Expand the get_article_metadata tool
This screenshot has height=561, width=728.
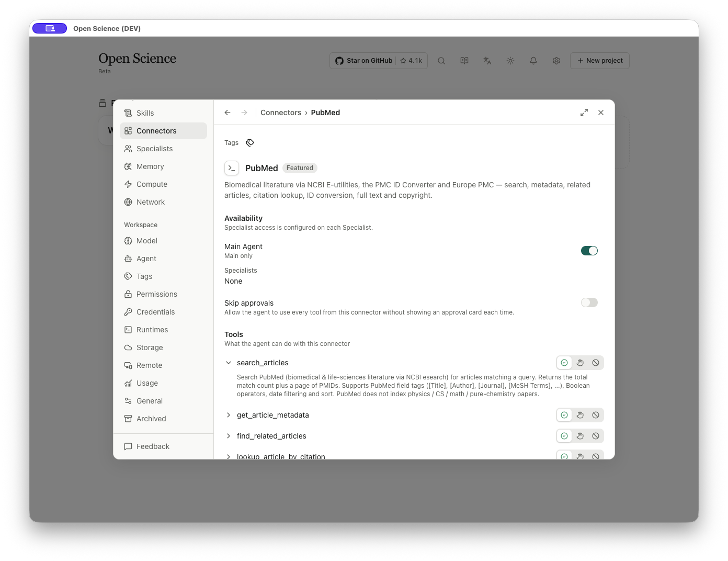click(229, 415)
